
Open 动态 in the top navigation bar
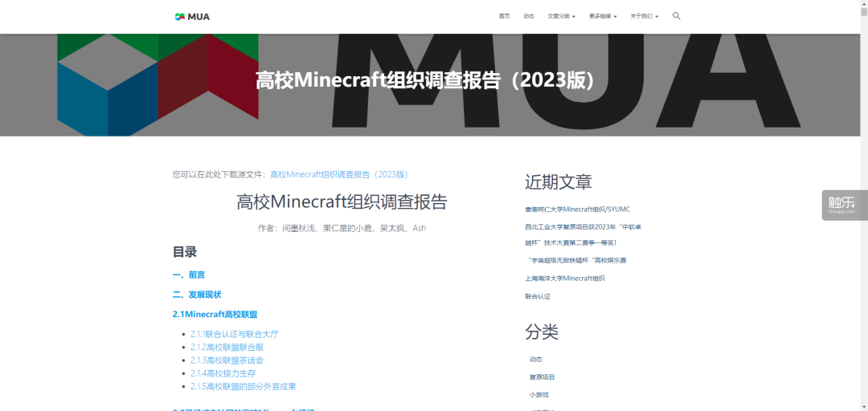(x=529, y=17)
